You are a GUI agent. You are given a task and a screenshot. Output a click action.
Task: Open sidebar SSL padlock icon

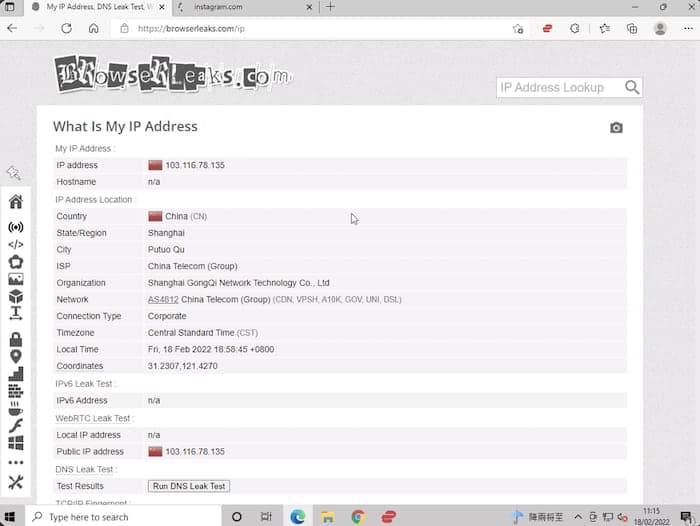click(x=16, y=339)
